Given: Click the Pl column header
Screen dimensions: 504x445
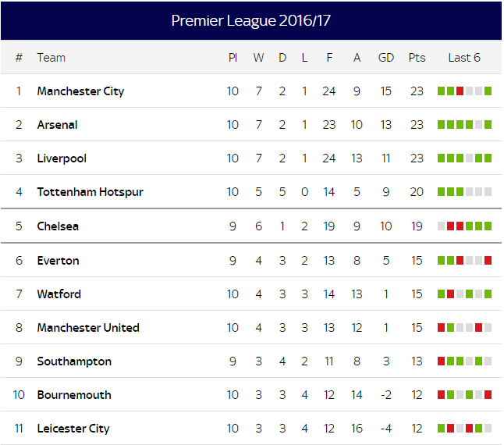Looking at the screenshot, I should coord(232,58).
